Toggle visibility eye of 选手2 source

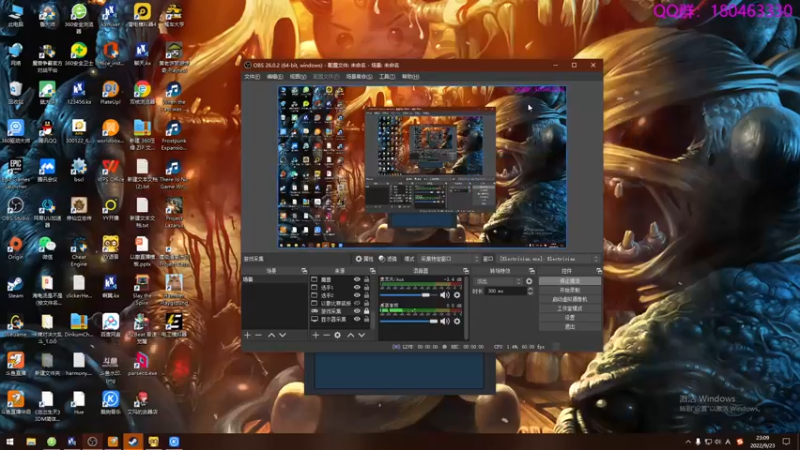pos(357,295)
